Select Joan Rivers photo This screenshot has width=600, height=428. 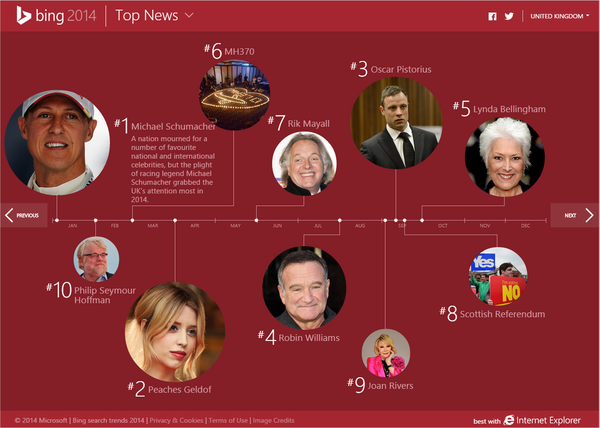coord(386,353)
